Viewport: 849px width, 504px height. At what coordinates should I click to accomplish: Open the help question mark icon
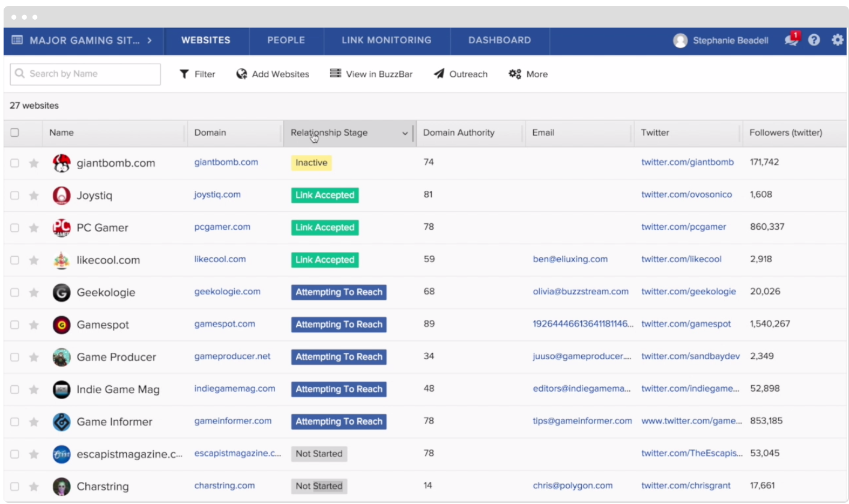tap(814, 40)
